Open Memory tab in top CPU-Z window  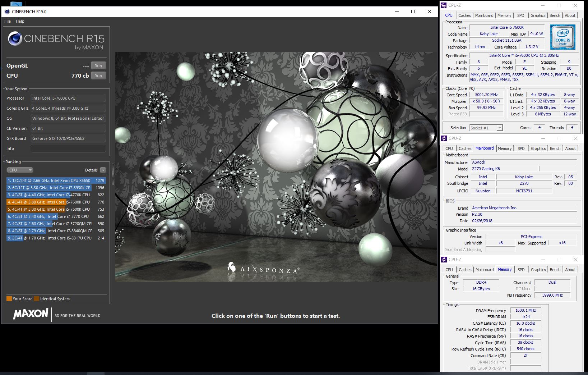pyautogui.click(x=504, y=15)
